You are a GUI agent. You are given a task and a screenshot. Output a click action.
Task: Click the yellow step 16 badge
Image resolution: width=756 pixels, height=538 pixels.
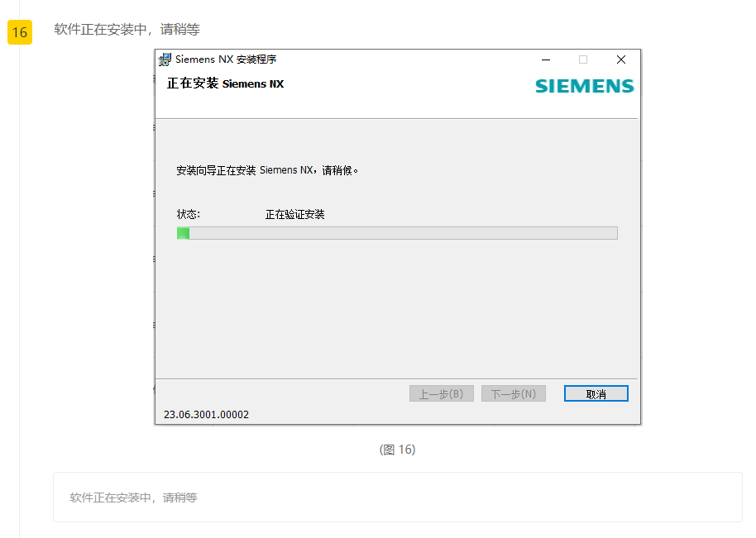(20, 32)
